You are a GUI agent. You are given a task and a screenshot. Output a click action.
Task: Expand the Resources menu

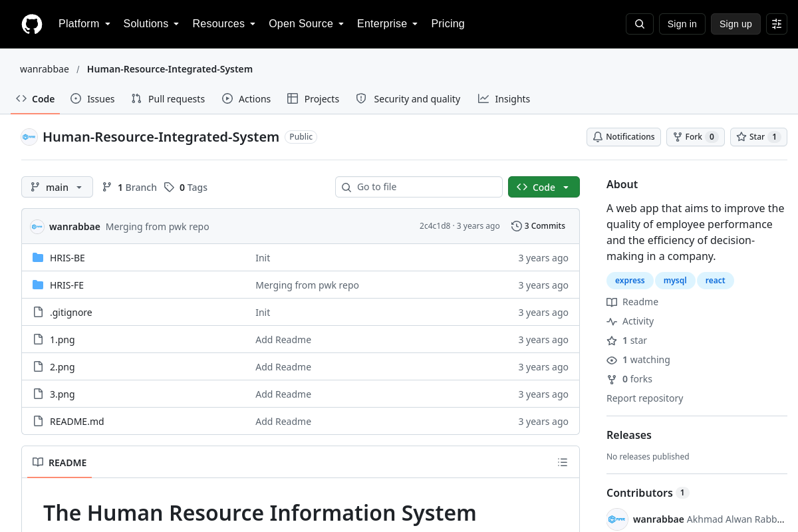pyautogui.click(x=224, y=24)
